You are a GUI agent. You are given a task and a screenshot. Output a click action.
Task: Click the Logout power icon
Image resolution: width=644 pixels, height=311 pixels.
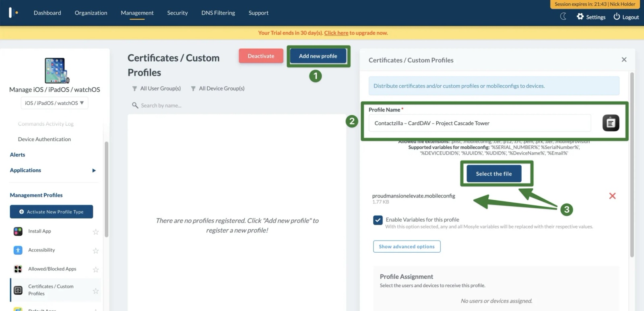[617, 16]
